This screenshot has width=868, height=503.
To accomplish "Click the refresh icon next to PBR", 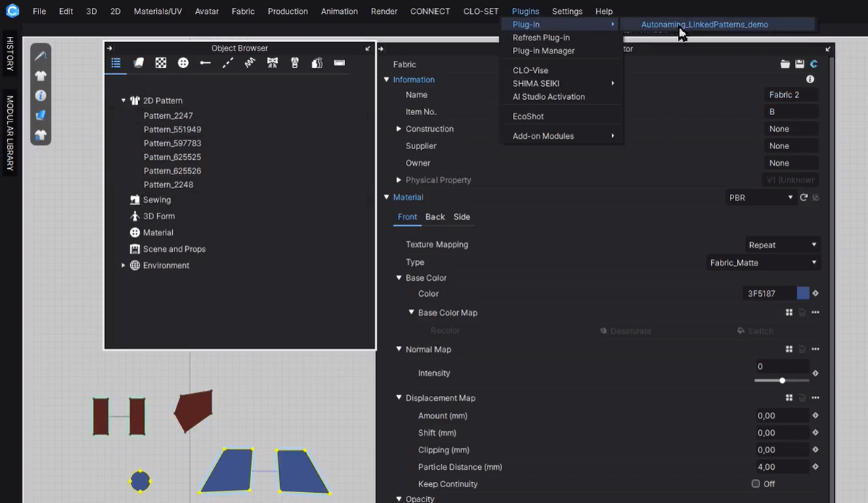I will (804, 197).
